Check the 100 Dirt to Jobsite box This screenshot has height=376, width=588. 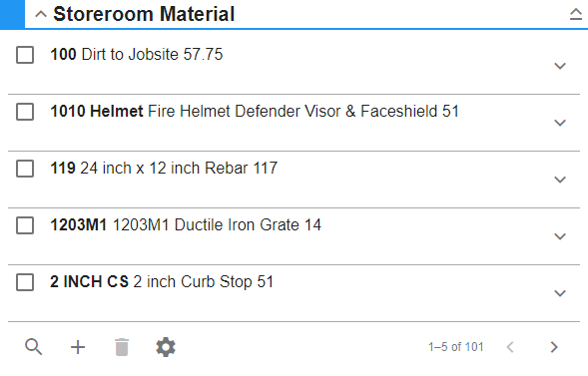click(x=25, y=55)
